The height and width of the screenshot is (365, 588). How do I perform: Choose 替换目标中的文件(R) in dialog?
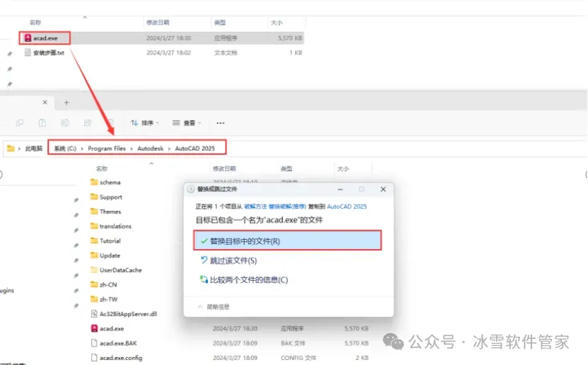pos(287,241)
